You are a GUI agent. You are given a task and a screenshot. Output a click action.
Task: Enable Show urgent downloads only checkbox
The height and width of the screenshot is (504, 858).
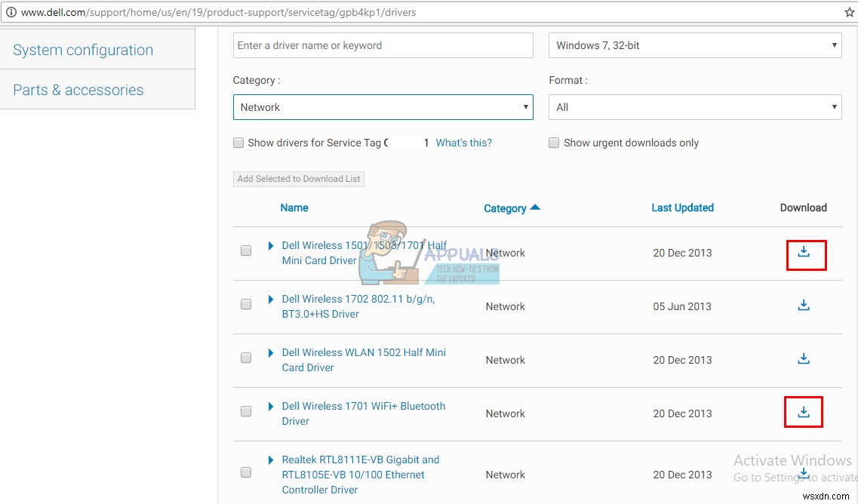(x=554, y=143)
